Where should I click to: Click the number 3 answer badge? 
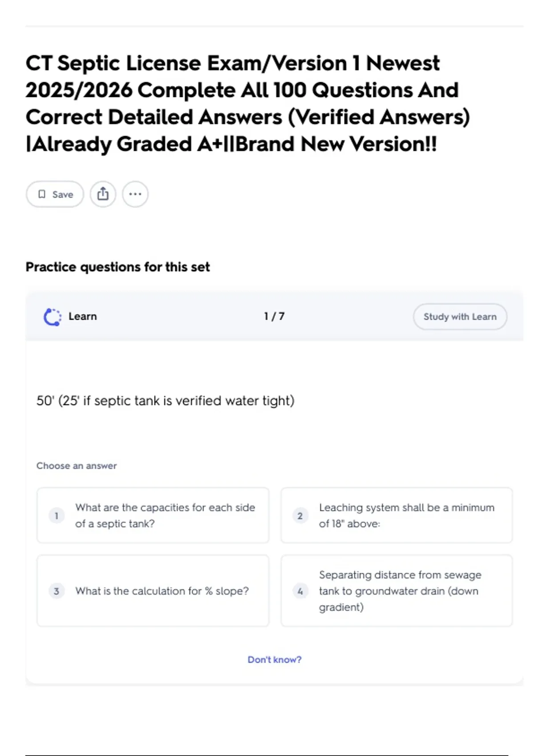coord(57,591)
